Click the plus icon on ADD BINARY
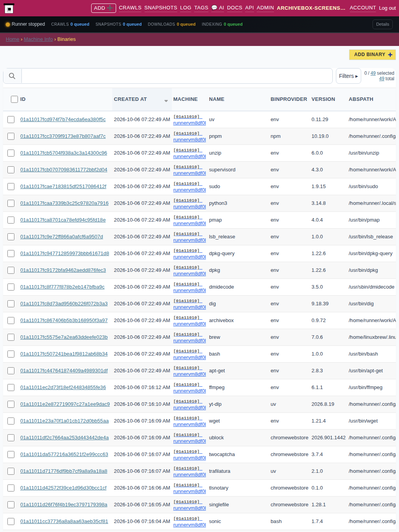 point(390,55)
